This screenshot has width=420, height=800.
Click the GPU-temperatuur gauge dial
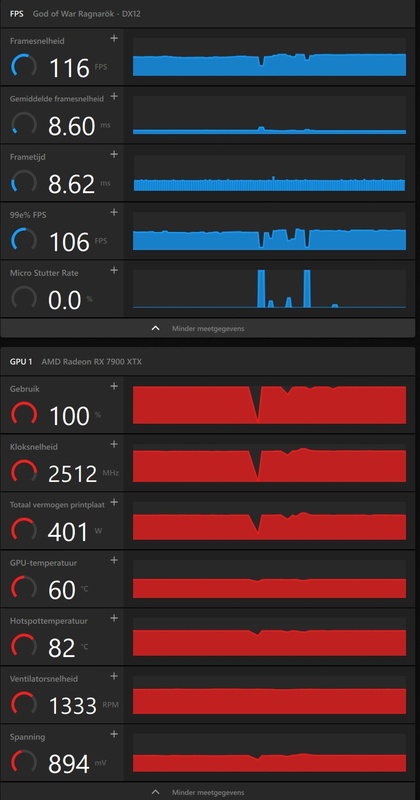click(23, 589)
